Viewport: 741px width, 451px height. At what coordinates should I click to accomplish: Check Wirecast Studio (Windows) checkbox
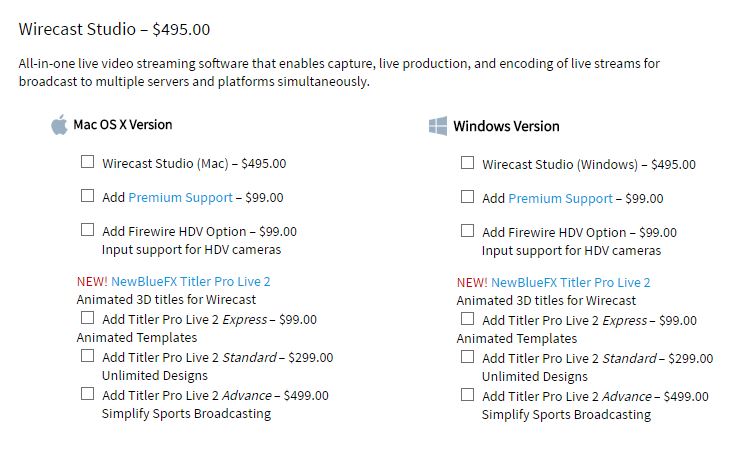468,163
